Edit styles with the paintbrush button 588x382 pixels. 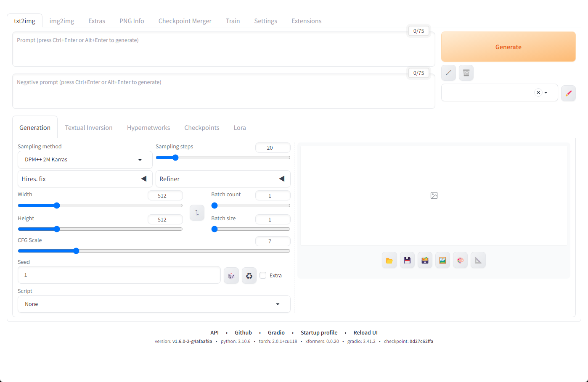(x=568, y=93)
